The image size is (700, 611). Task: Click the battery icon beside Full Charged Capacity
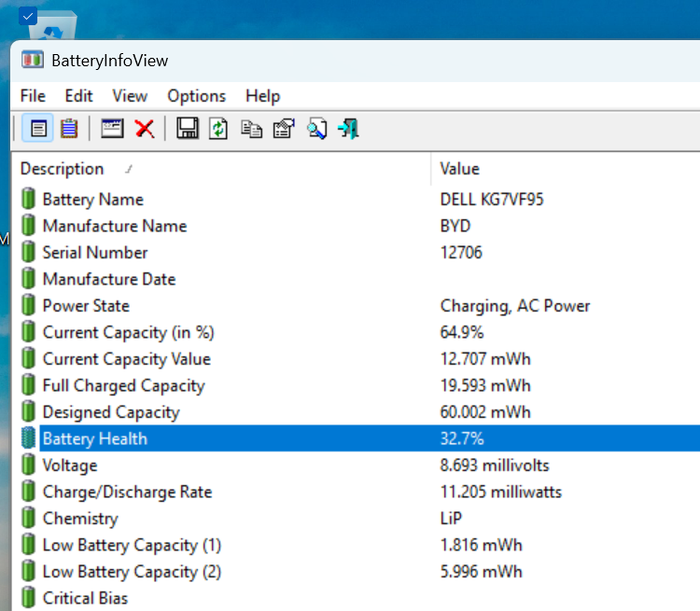coord(28,384)
